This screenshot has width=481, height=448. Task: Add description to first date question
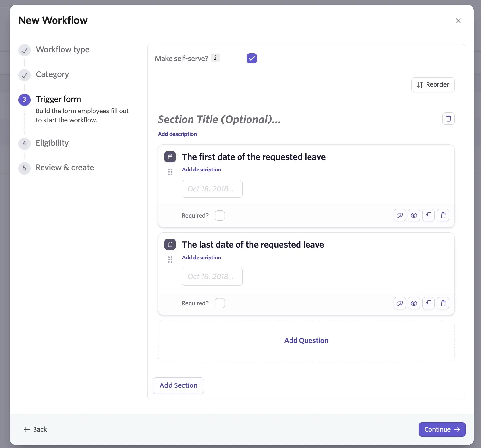pos(201,170)
